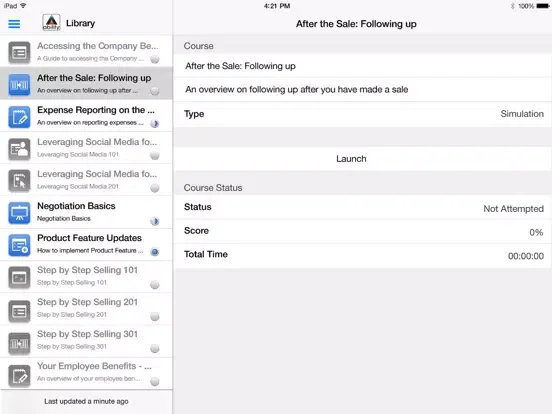
Task: Tap status circle for Step by Step Selling 201
Action: pos(155,316)
